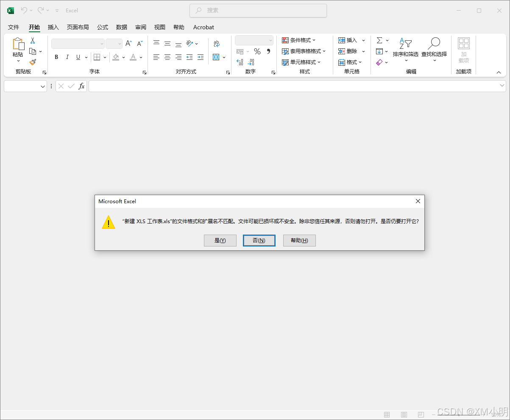Toggle Underline formatting (U)
This screenshot has height=420, width=510.
tap(78, 57)
